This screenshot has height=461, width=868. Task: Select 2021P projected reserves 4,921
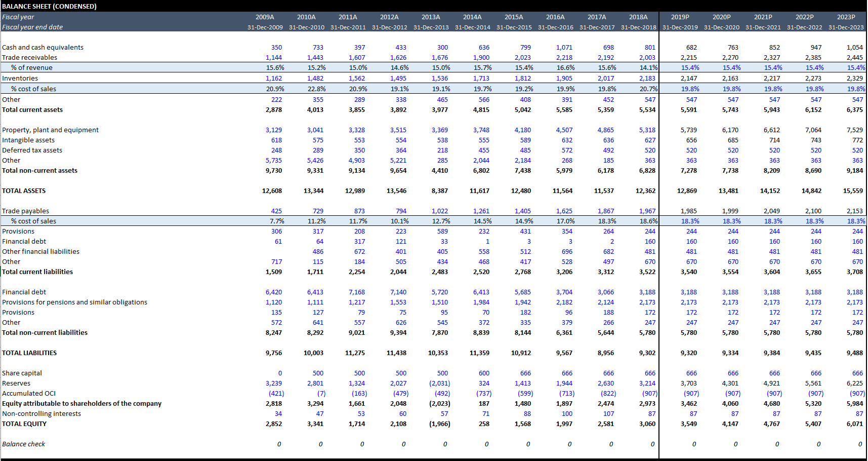[x=772, y=383]
